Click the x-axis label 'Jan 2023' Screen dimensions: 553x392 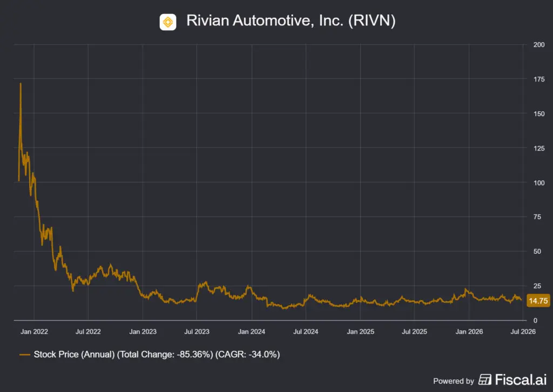[x=143, y=332]
